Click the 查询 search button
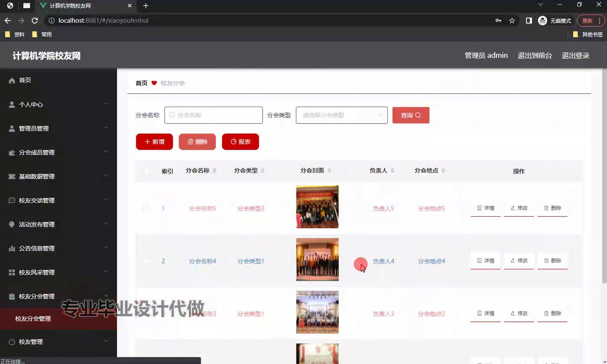607x364 pixels. pos(411,115)
